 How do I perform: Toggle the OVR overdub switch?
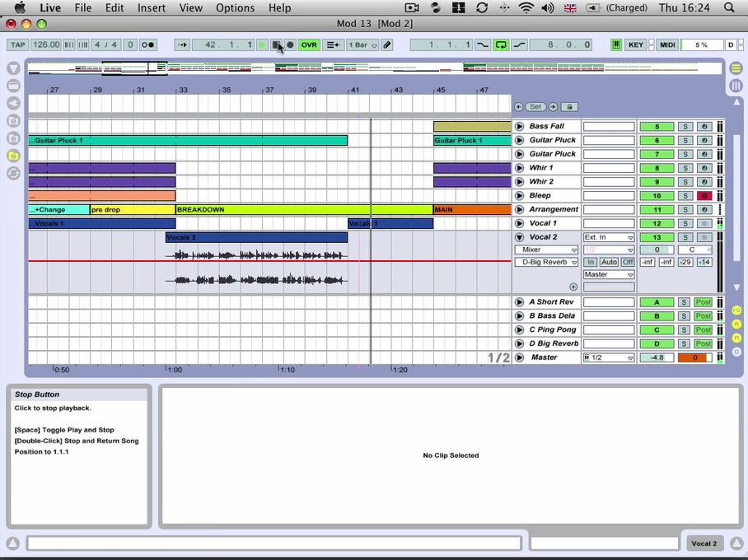click(x=309, y=44)
